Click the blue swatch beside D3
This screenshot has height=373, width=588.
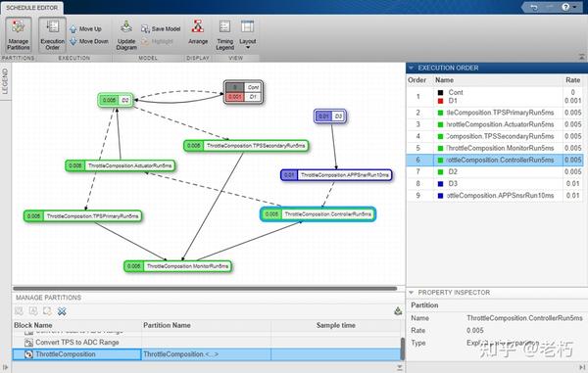click(441, 184)
